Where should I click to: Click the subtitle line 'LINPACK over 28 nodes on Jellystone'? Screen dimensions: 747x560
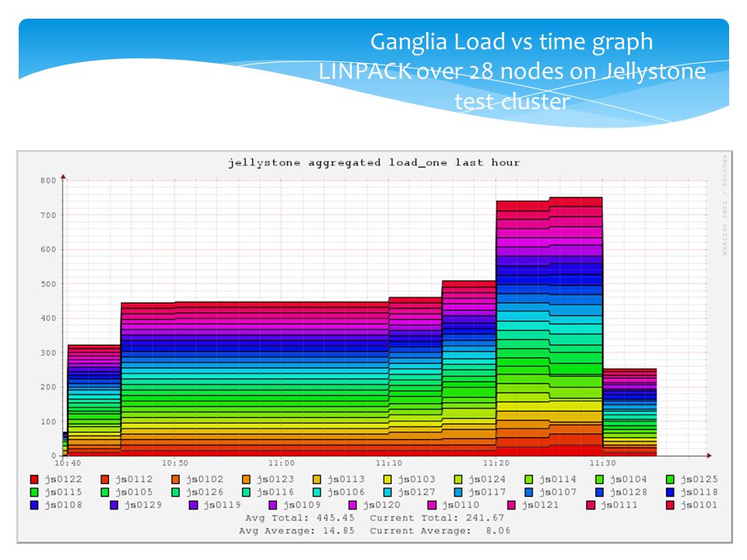512,72
